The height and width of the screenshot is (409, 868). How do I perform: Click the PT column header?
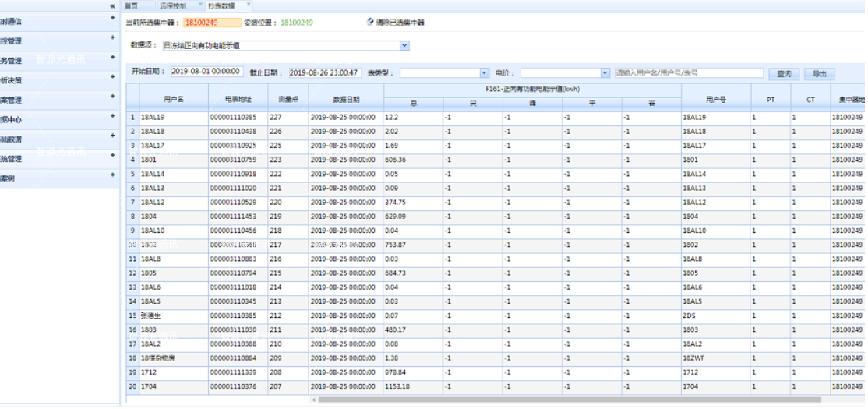click(771, 99)
